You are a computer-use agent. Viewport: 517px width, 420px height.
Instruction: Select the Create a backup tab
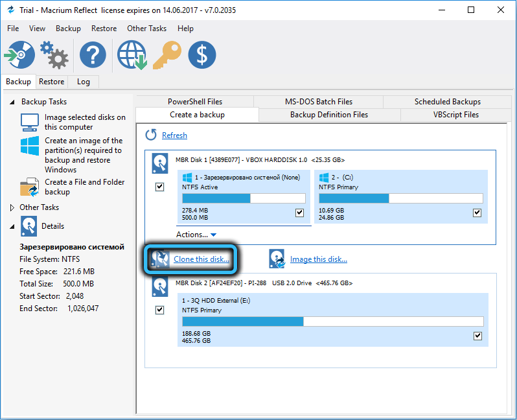pyautogui.click(x=197, y=115)
